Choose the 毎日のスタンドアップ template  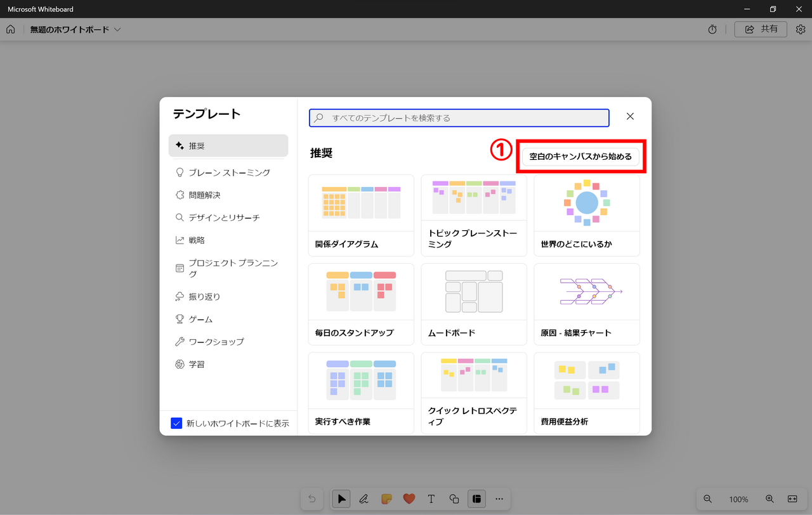click(361, 304)
